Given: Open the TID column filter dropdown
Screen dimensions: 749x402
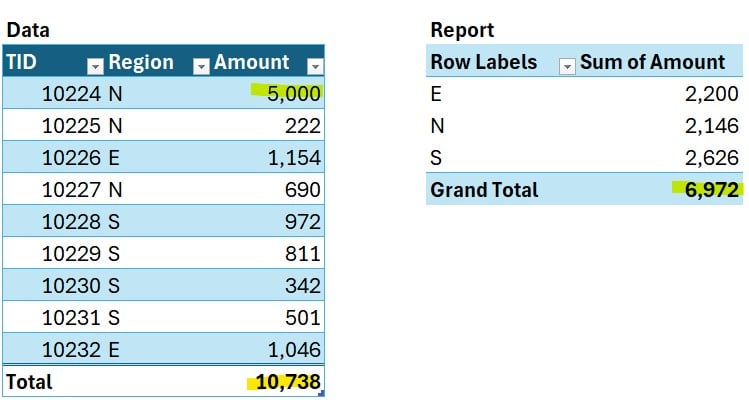Looking at the screenshot, I should point(95,65).
